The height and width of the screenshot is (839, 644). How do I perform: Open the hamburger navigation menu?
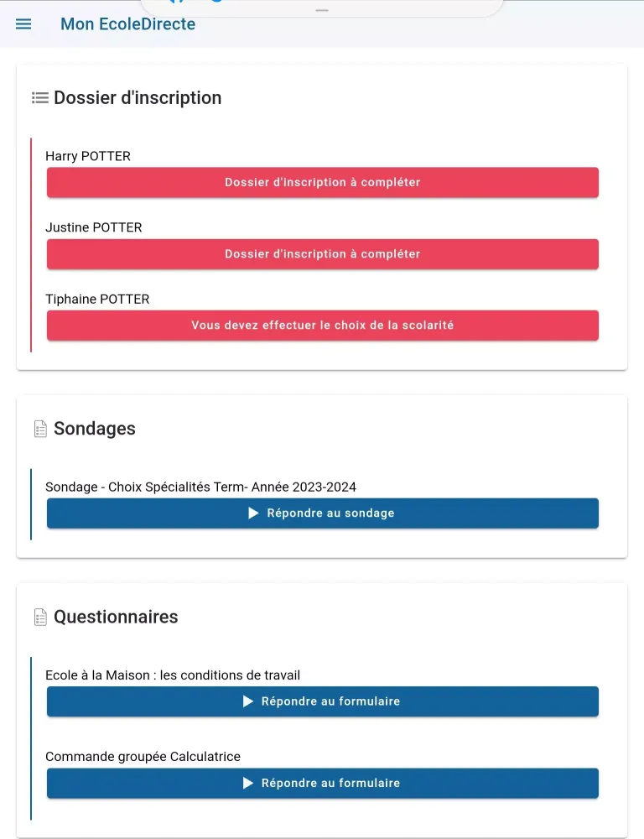point(23,24)
